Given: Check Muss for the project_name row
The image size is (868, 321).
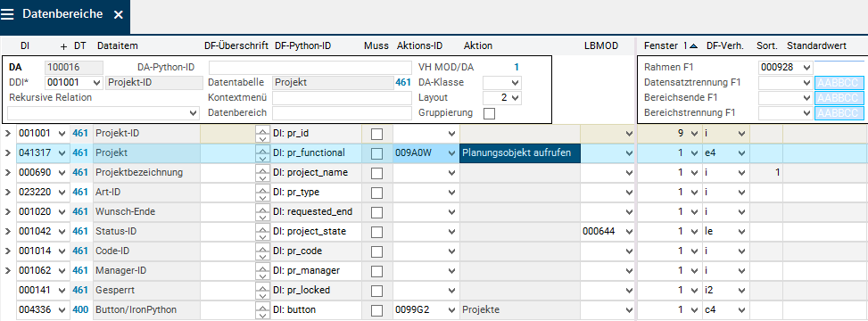Looking at the screenshot, I should point(377,173).
